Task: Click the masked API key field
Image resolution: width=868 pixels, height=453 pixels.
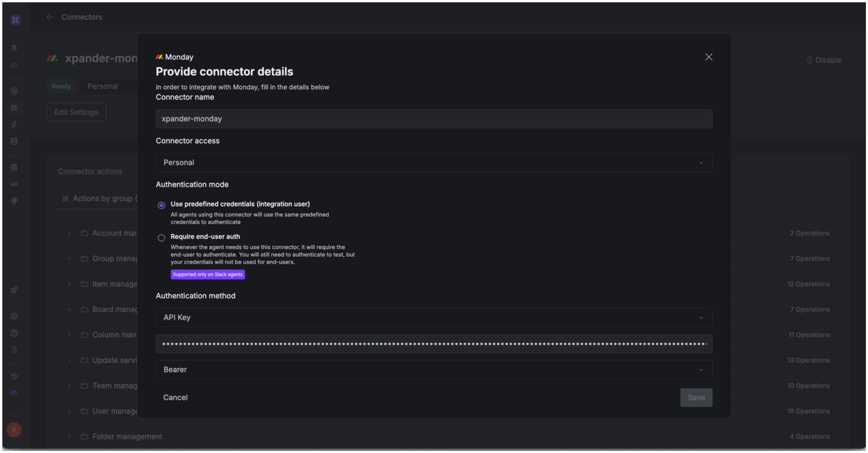Action: point(434,344)
